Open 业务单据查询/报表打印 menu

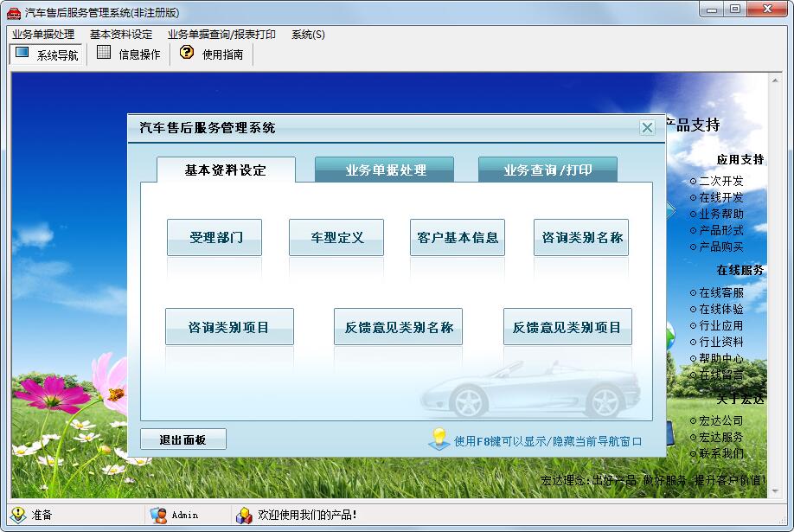click(x=221, y=35)
